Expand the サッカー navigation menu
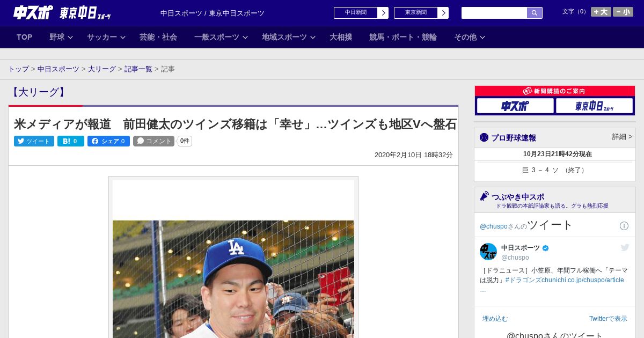Image resolution: width=644 pixels, height=338 pixels. [106, 37]
